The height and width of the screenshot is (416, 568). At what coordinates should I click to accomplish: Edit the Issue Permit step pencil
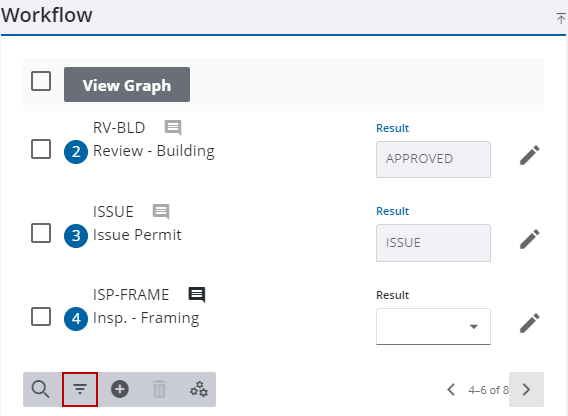(530, 239)
